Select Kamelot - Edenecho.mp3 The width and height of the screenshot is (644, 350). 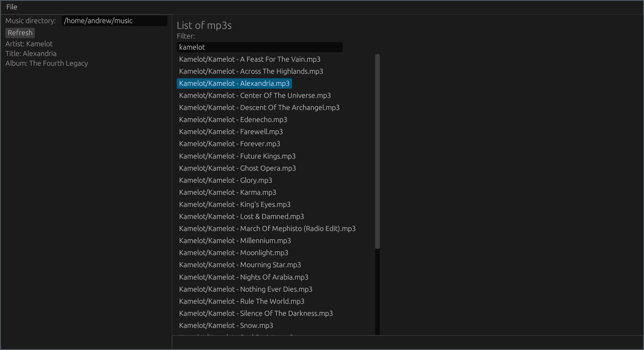click(233, 120)
